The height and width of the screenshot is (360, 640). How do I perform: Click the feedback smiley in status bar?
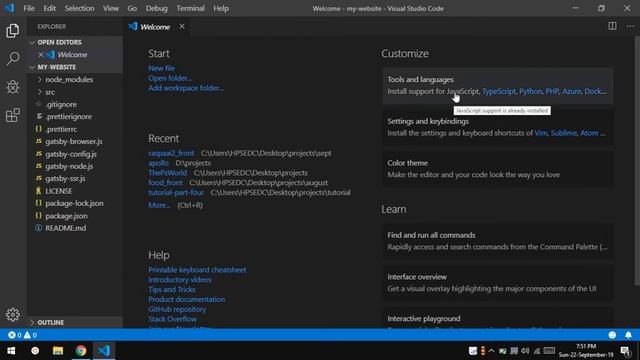pyautogui.click(x=612, y=335)
